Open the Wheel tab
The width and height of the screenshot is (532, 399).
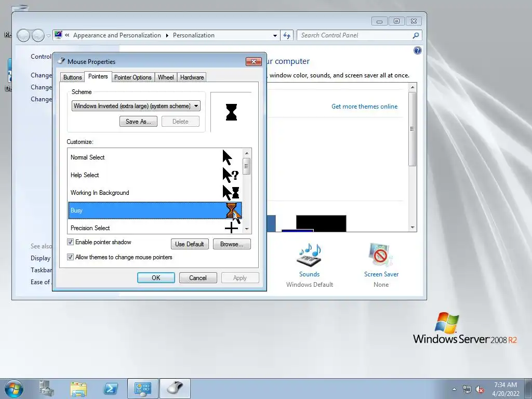coord(166,77)
